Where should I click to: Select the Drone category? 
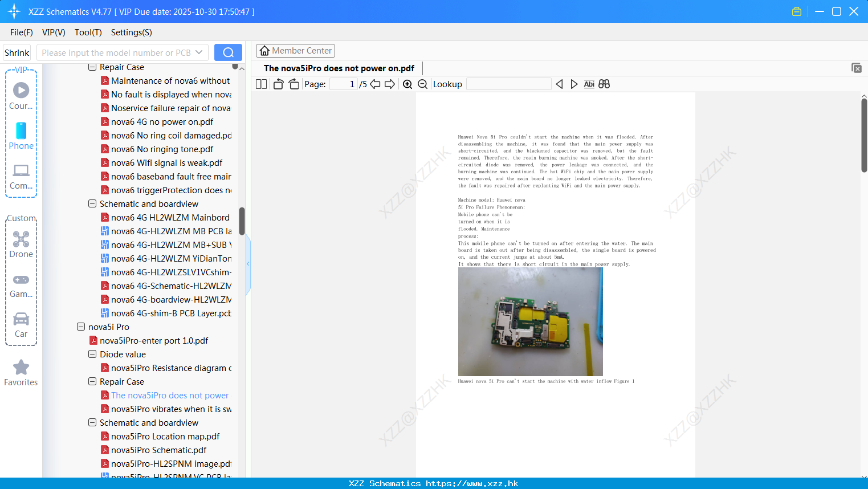click(x=21, y=244)
